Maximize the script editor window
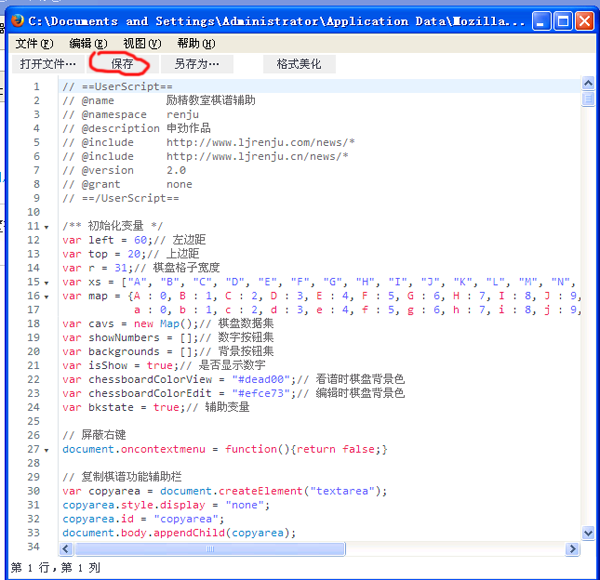The height and width of the screenshot is (580, 600). (x=563, y=21)
